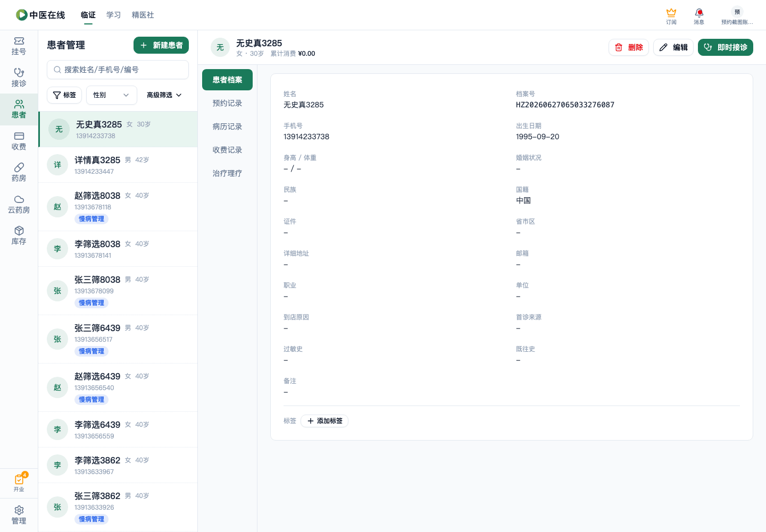Viewport: 766px width, 532px height.
Task: Click the 国籍 value 中国
Action: point(523,200)
